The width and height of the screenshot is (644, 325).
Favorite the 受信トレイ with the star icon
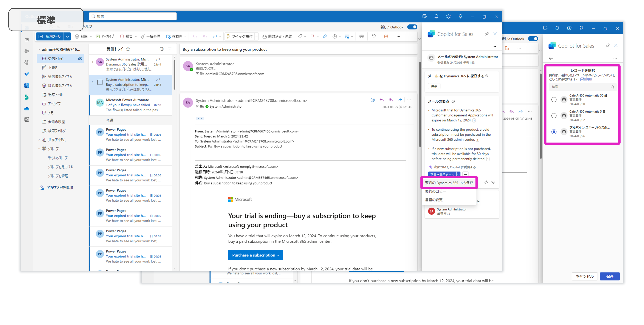coord(128,49)
